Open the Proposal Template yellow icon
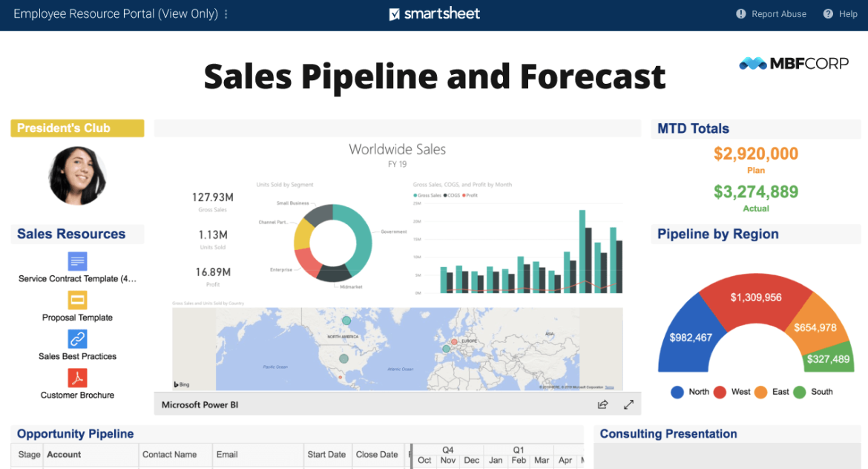The image size is (868, 469). point(78,300)
